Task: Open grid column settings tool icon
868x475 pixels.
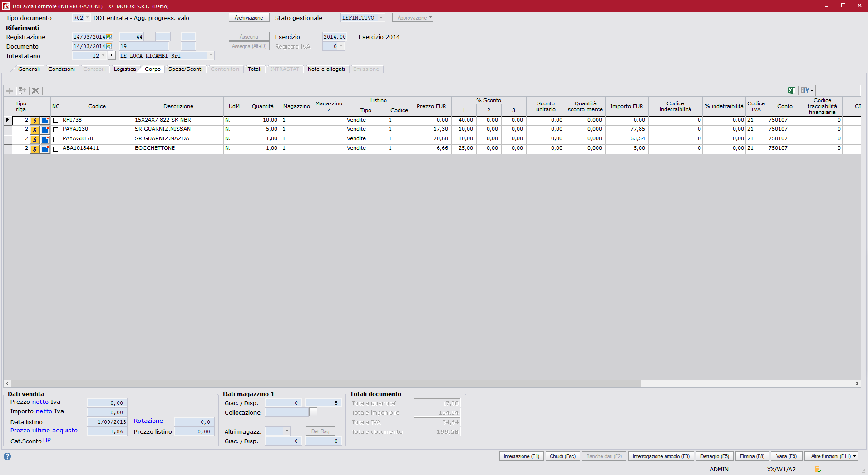Action: click(x=804, y=91)
